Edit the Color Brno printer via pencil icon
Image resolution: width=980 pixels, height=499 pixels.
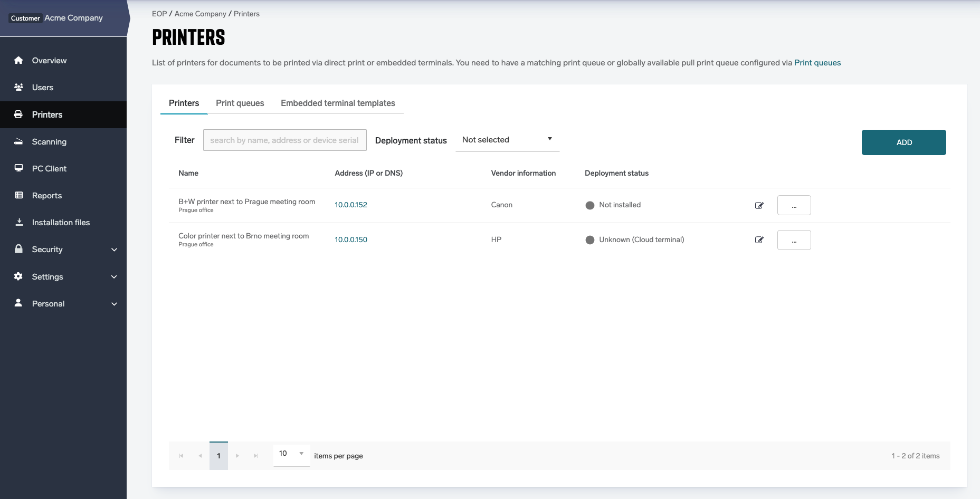tap(759, 240)
